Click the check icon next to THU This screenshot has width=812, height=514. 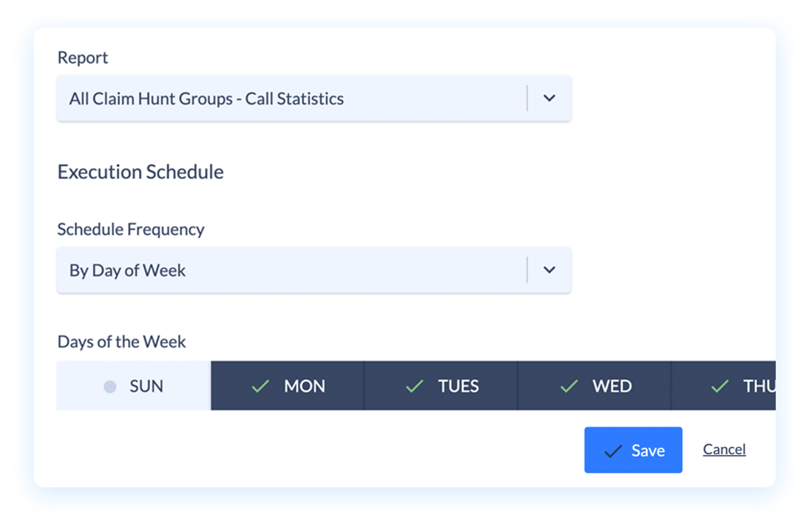[720, 386]
